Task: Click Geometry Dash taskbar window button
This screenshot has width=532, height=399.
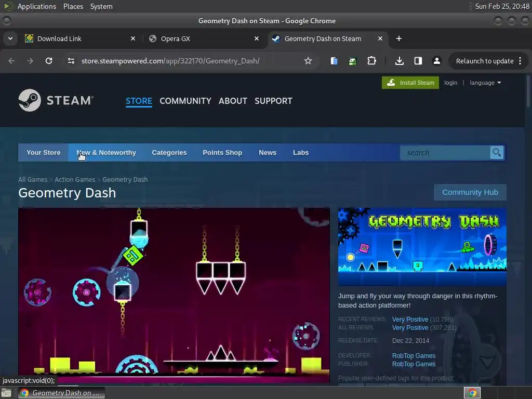Action: click(x=61, y=393)
